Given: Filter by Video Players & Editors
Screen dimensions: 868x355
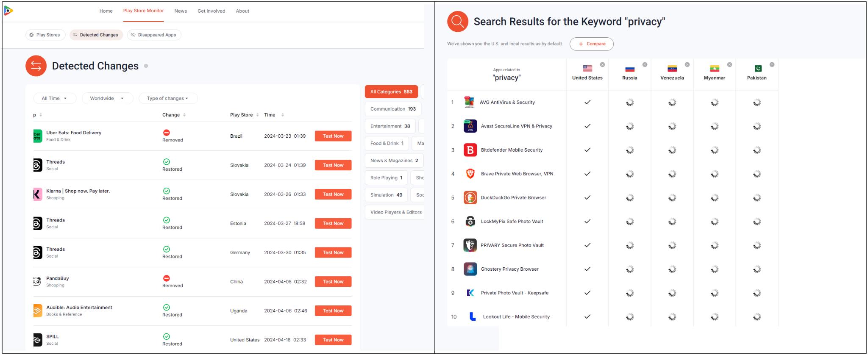Looking at the screenshot, I should click(x=395, y=212).
